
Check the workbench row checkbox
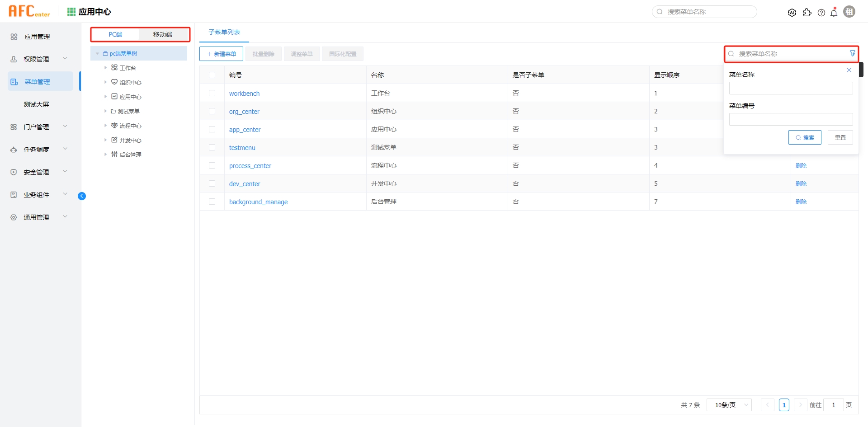(212, 93)
